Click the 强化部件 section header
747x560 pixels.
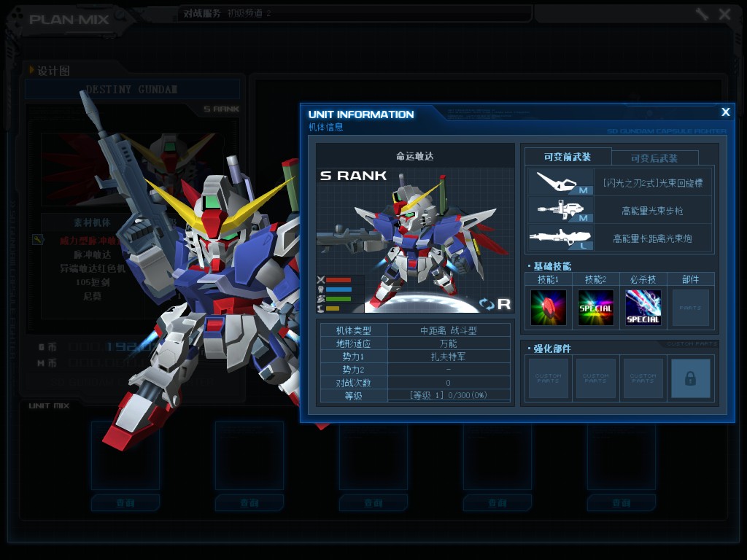[551, 349]
